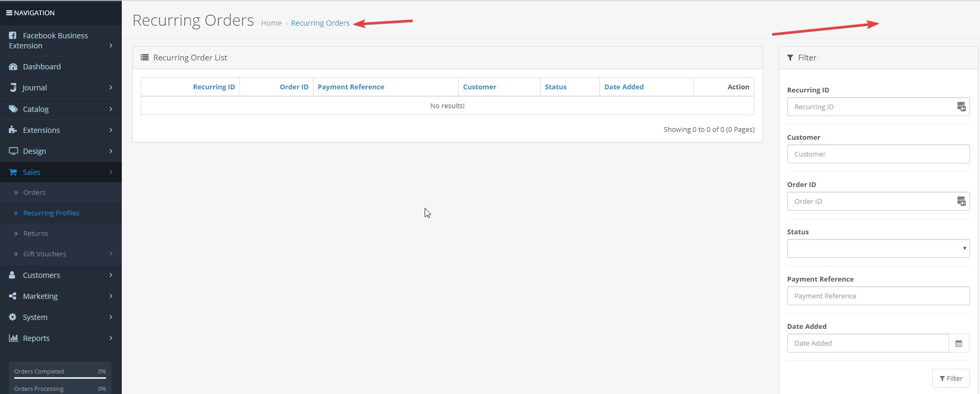Click the Design monitor icon
Image resolution: width=980 pixels, height=394 pixels.
tap(13, 151)
